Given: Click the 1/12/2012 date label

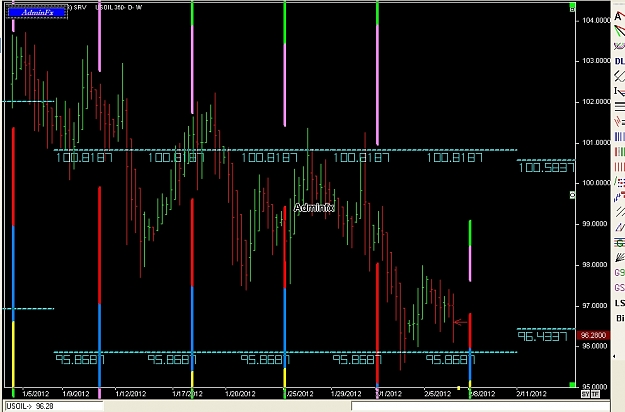Looking at the screenshot, I should (131, 394).
